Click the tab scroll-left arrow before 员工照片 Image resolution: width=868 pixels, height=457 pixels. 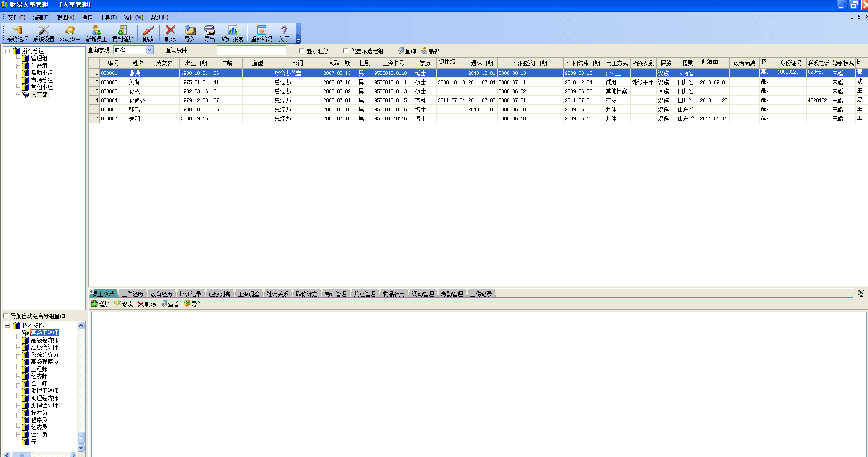click(92, 291)
